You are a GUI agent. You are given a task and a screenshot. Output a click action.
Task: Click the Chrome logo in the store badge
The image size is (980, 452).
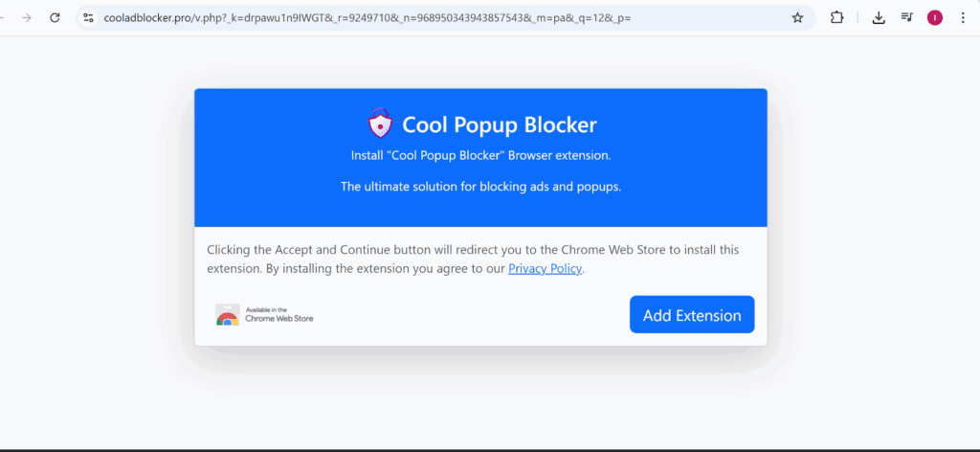pos(227,316)
